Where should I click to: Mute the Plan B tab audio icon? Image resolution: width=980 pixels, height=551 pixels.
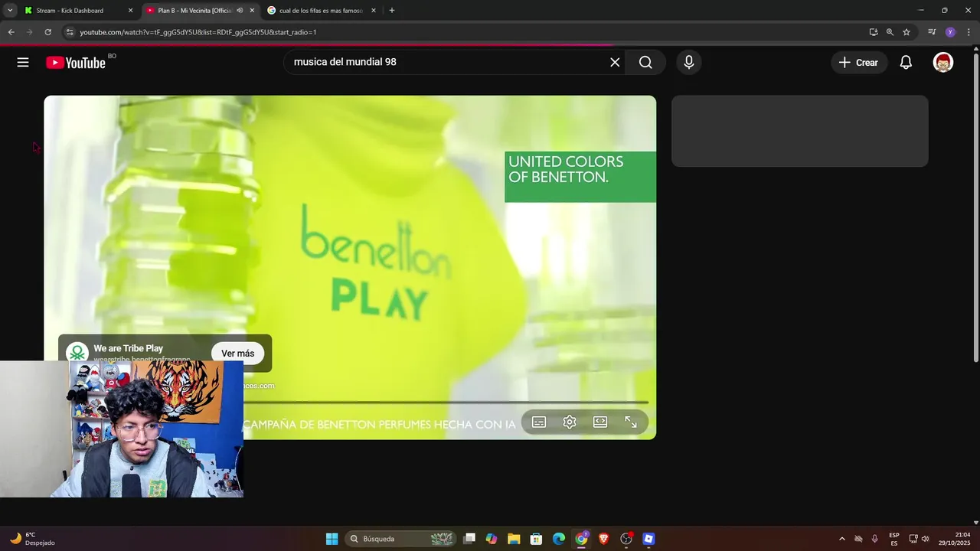(240, 11)
